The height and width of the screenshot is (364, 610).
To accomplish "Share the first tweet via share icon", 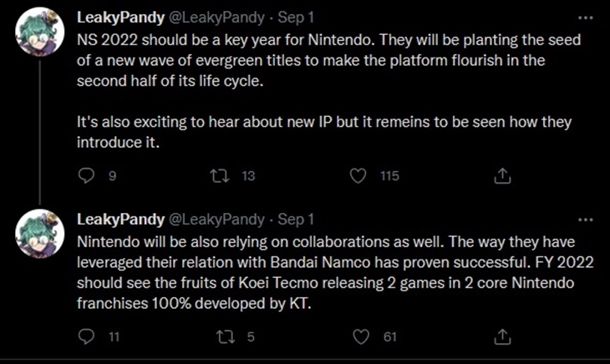I will (x=502, y=175).
